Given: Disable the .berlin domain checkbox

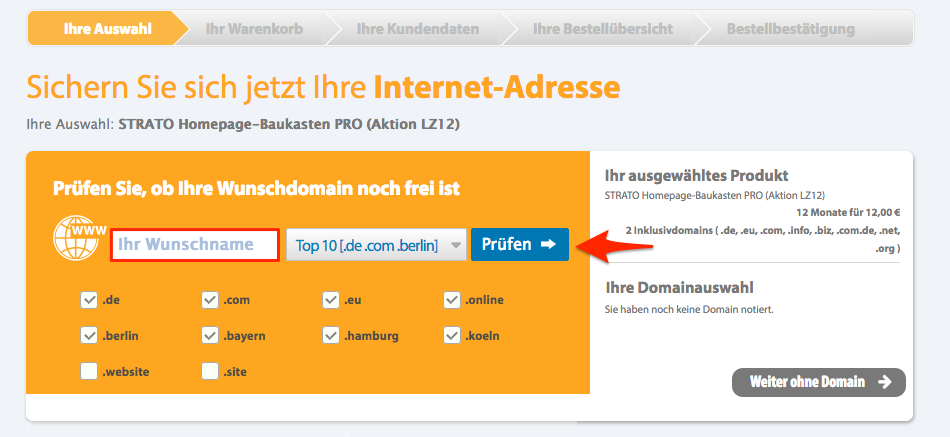Looking at the screenshot, I should click(x=89, y=335).
